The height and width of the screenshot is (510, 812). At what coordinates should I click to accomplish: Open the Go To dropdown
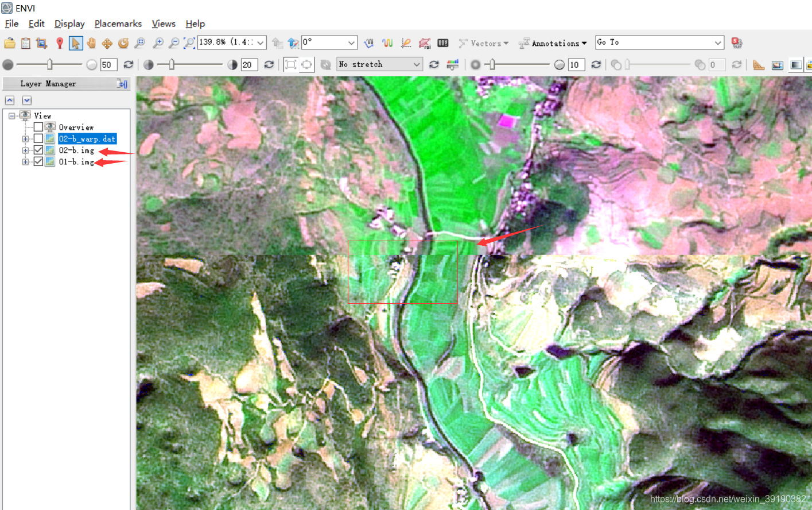coord(718,42)
